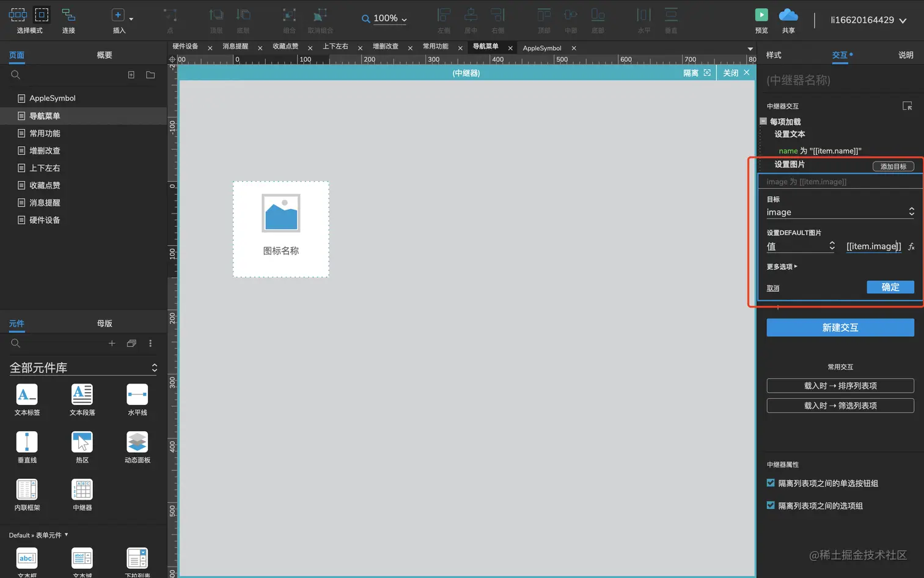The height and width of the screenshot is (578, 924).
Task: Expand 更多选项 more options
Action: click(x=782, y=267)
